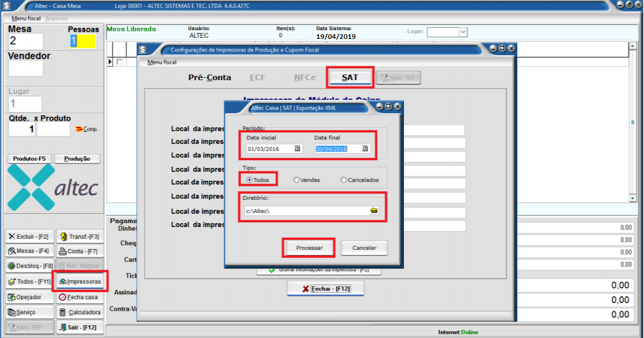Click the Gravar informações da impressora button
This screenshot has width=644, height=338.
[x=319, y=270]
